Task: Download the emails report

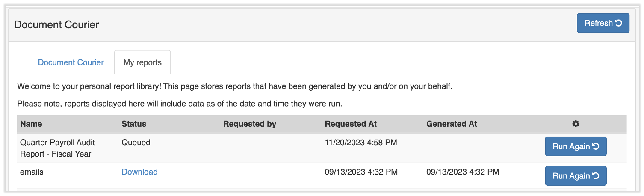Action: (x=139, y=172)
